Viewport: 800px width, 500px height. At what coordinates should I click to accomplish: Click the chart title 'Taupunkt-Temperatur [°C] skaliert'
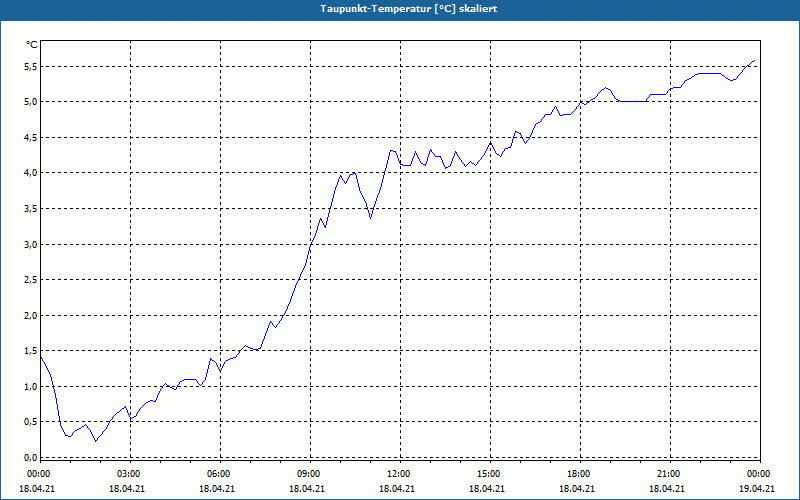coord(409,9)
